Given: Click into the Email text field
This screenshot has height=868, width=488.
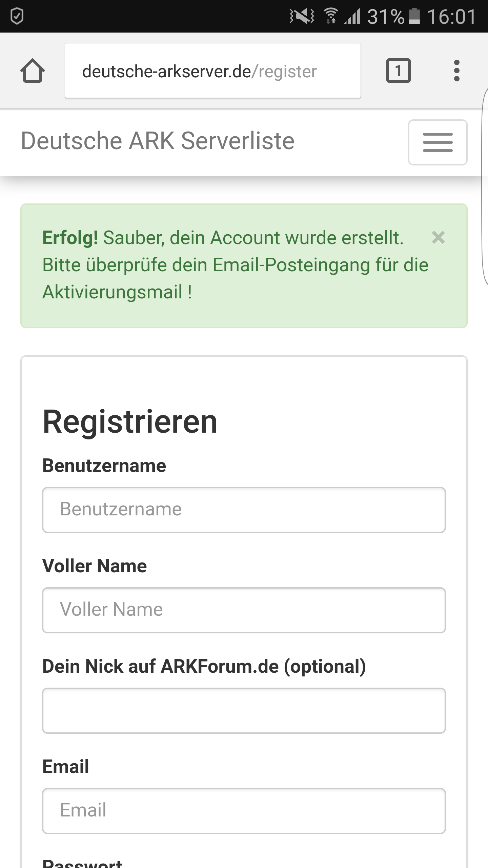Looking at the screenshot, I should [x=244, y=811].
